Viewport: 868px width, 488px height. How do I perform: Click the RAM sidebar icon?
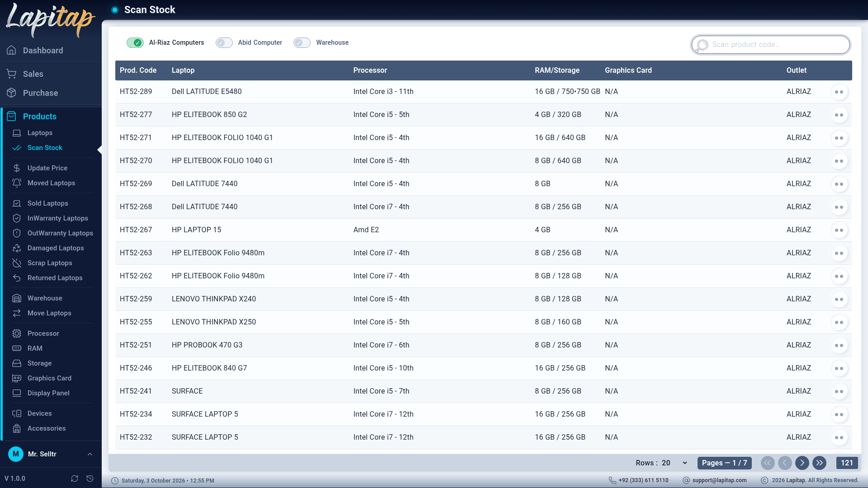coord(17,348)
